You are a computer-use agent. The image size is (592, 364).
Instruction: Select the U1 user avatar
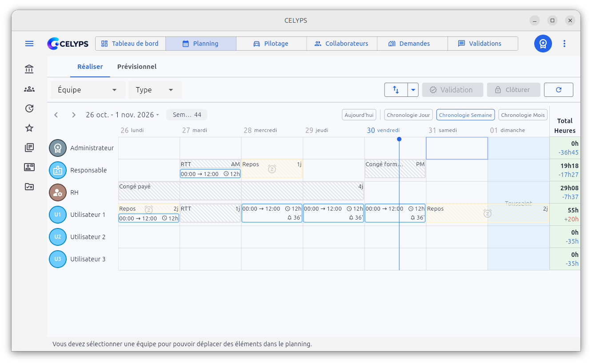click(58, 215)
